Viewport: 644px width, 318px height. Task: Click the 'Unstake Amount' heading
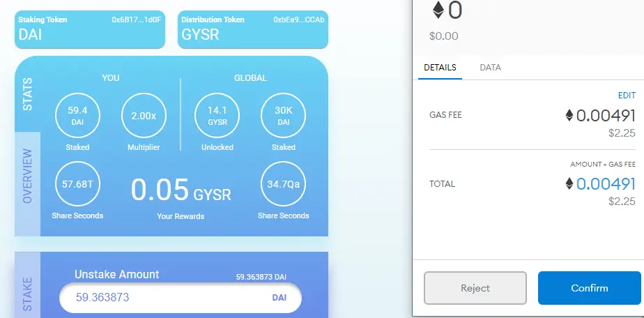[116, 275]
